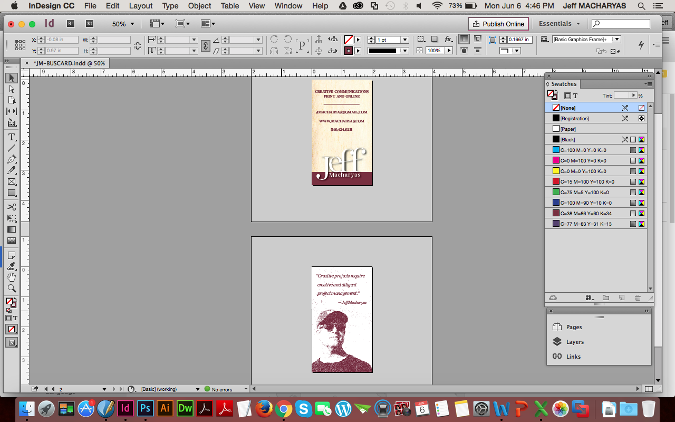Screen dimensions: 675x422
Task: Select the Selection tool arrow
Action: tap(12, 78)
